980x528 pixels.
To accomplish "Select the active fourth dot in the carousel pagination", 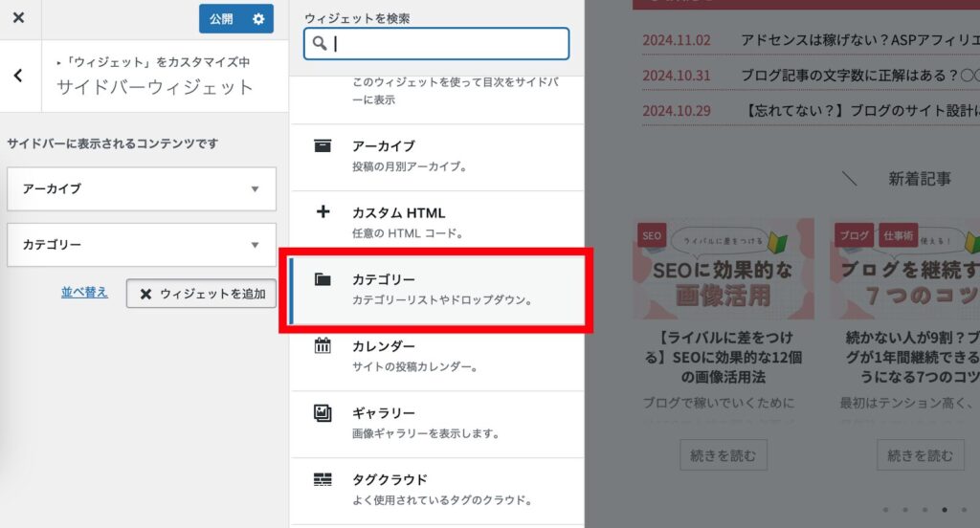I will pyautogui.click(x=945, y=510).
